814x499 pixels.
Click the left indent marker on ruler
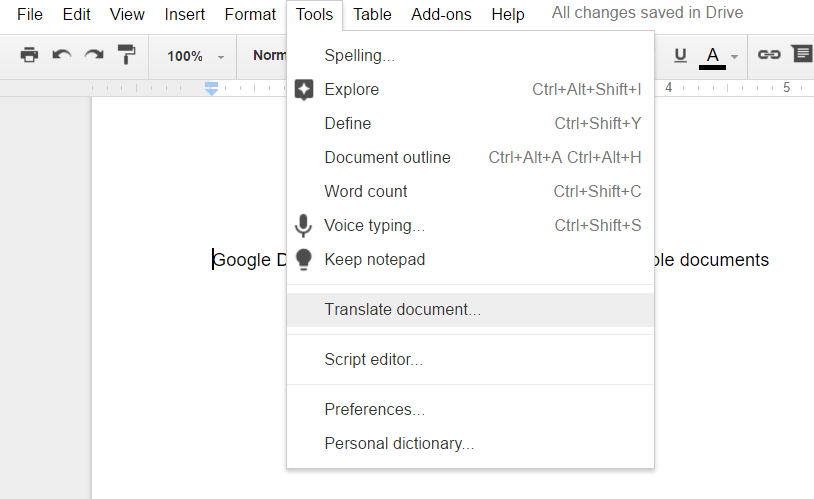211,91
